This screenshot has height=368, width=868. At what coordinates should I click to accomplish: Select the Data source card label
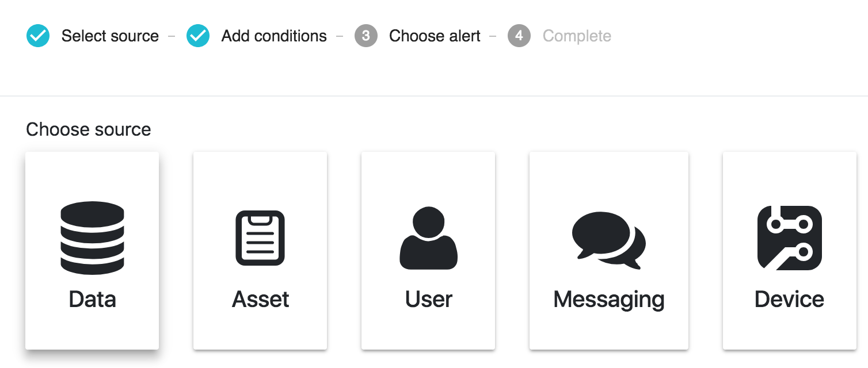92,300
